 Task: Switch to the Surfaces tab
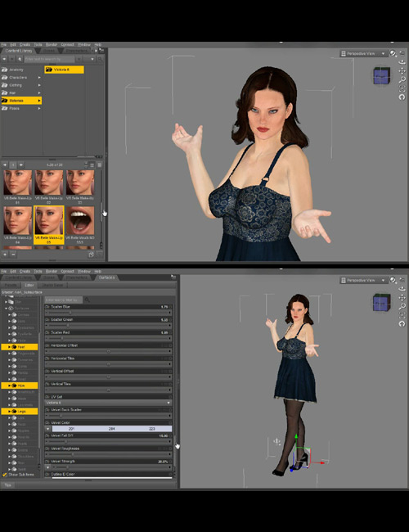pos(106,277)
